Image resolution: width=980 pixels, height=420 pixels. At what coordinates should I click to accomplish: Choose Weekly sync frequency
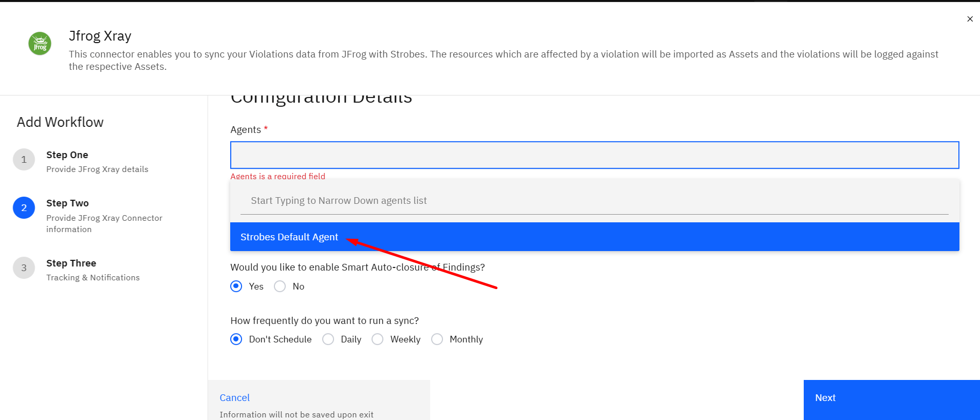[x=378, y=339]
